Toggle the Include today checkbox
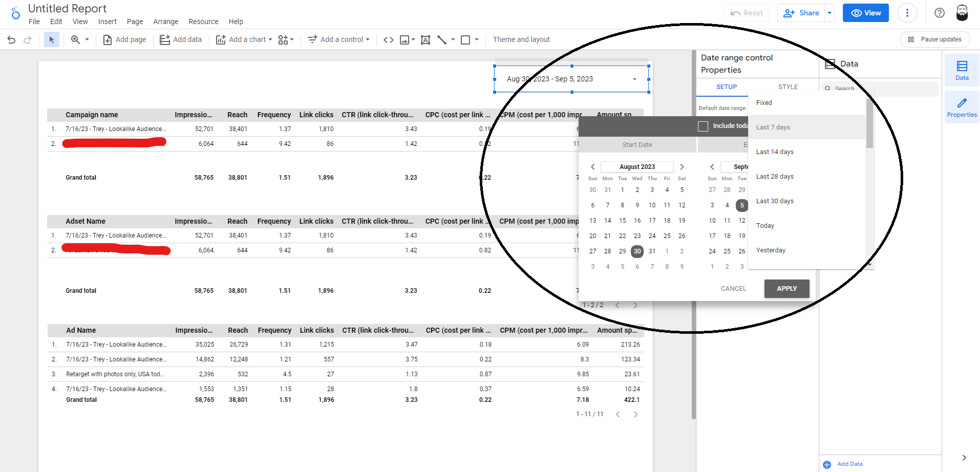 tap(703, 126)
